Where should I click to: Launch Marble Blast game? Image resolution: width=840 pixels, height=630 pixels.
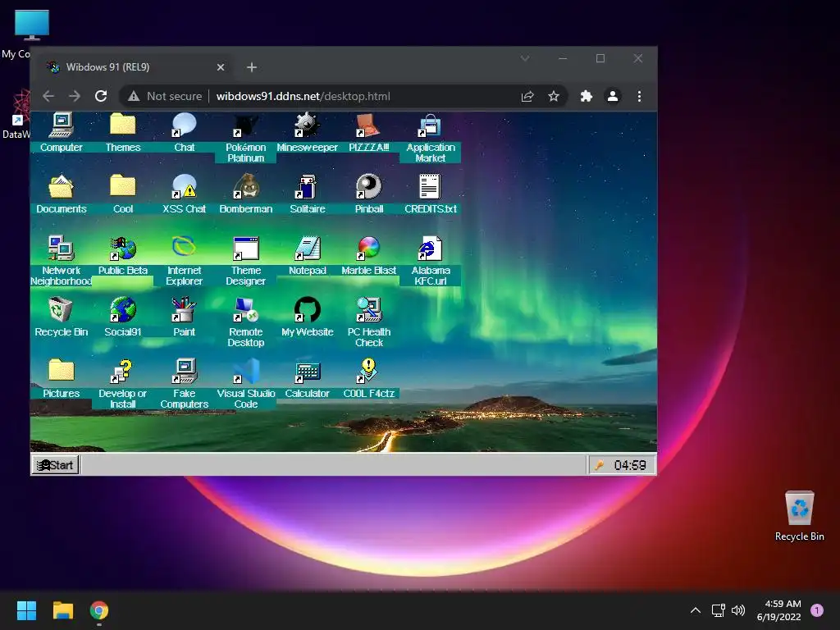pos(369,256)
